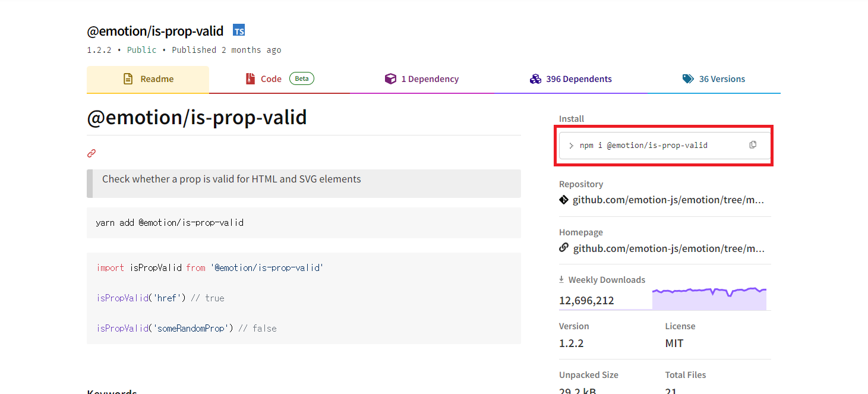Viewport: 868px width, 394px height.
Task: Open the Homepage GitHub link
Action: click(x=668, y=248)
